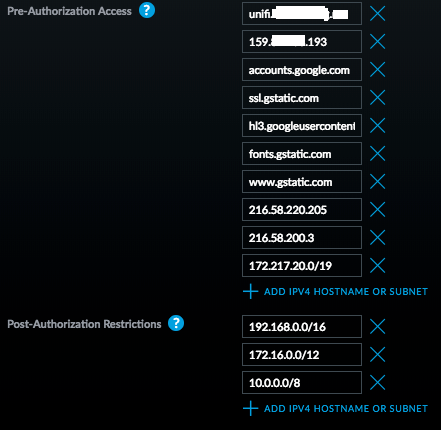Click the 216.58.200.3 field
The width and height of the screenshot is (441, 430).
[302, 238]
